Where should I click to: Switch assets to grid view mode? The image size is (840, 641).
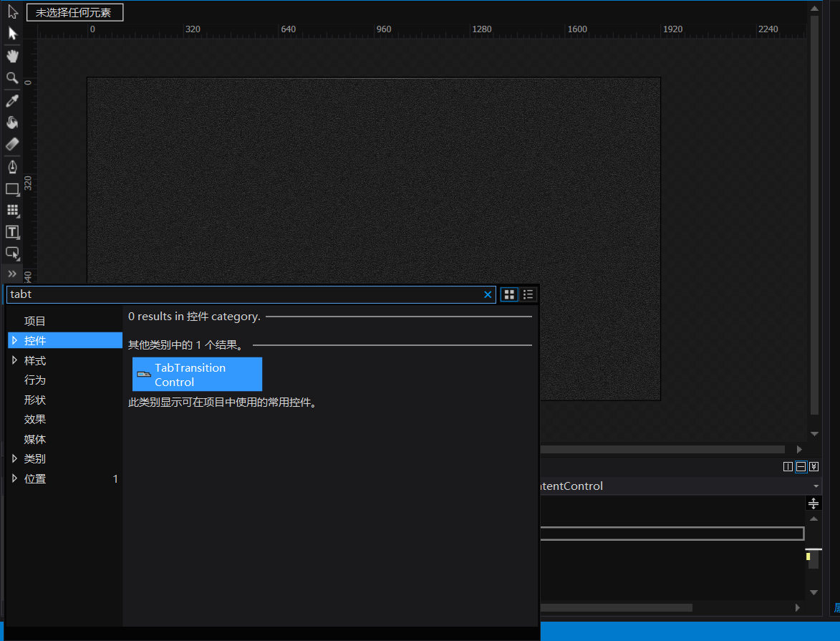click(509, 294)
